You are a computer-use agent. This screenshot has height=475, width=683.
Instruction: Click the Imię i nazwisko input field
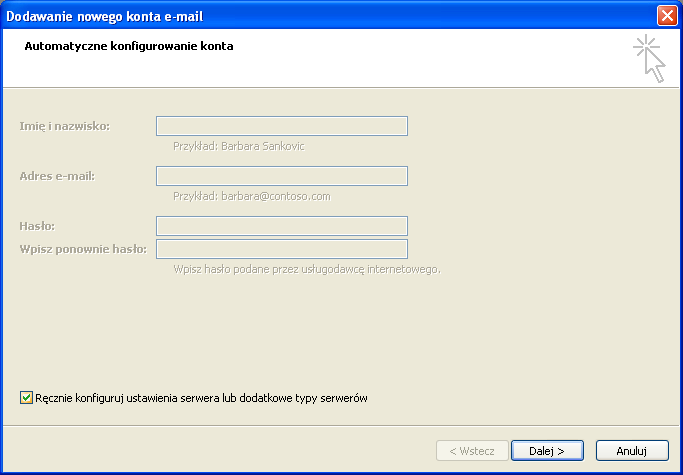point(282,126)
